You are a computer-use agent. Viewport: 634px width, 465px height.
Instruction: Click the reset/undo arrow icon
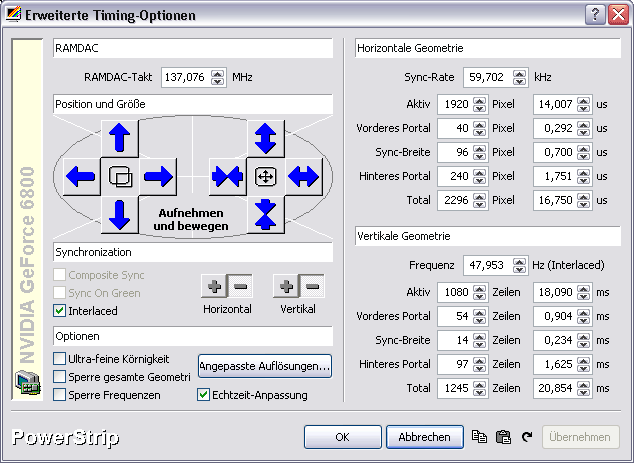coord(527,437)
